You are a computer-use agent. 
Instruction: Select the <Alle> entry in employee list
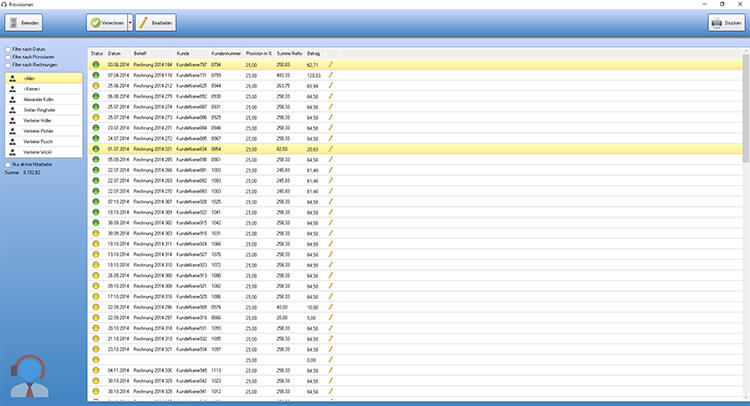pos(44,78)
